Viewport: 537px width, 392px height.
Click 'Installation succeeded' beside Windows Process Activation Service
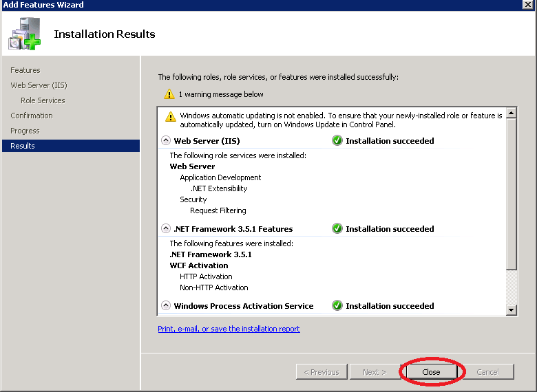pyautogui.click(x=390, y=306)
